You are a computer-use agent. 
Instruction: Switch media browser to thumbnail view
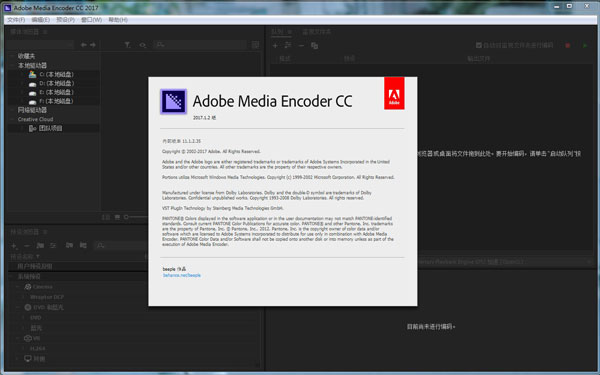click(117, 217)
